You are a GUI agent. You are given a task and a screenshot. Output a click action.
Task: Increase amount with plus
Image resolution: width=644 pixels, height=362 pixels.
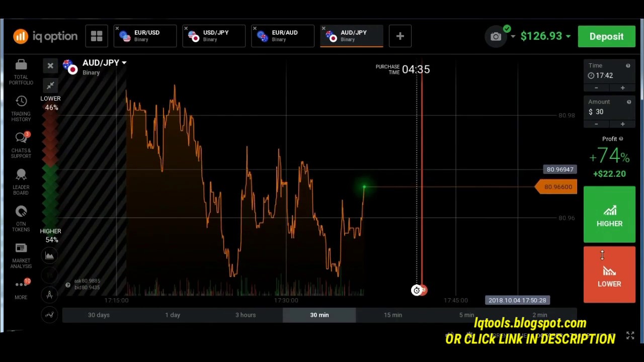pos(622,124)
